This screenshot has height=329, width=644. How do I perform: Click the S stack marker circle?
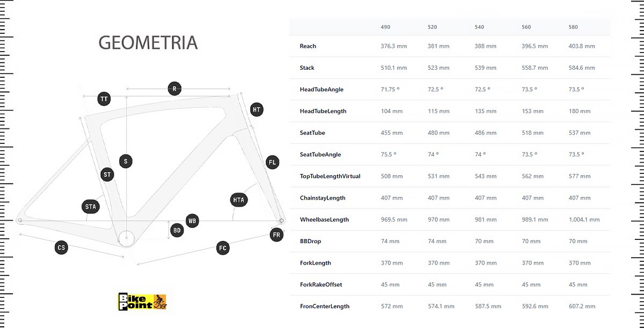point(126,161)
